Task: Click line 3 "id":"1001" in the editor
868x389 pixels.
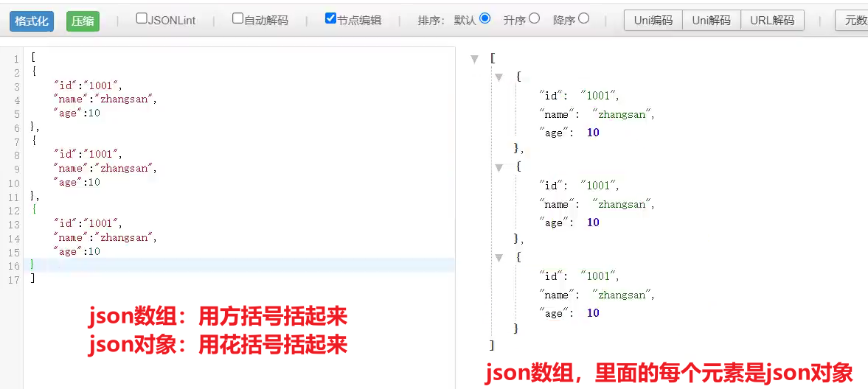Action: (x=88, y=85)
